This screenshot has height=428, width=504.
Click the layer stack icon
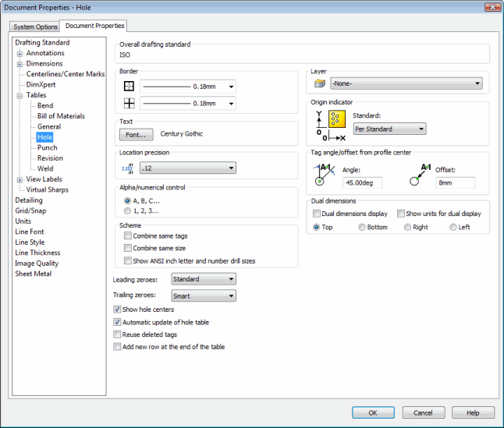pyautogui.click(x=320, y=83)
